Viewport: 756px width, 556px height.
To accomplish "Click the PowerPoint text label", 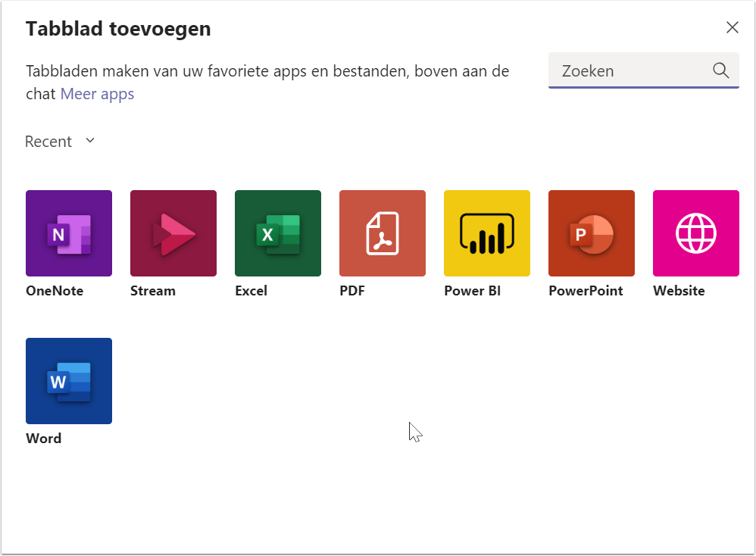I will coord(586,291).
